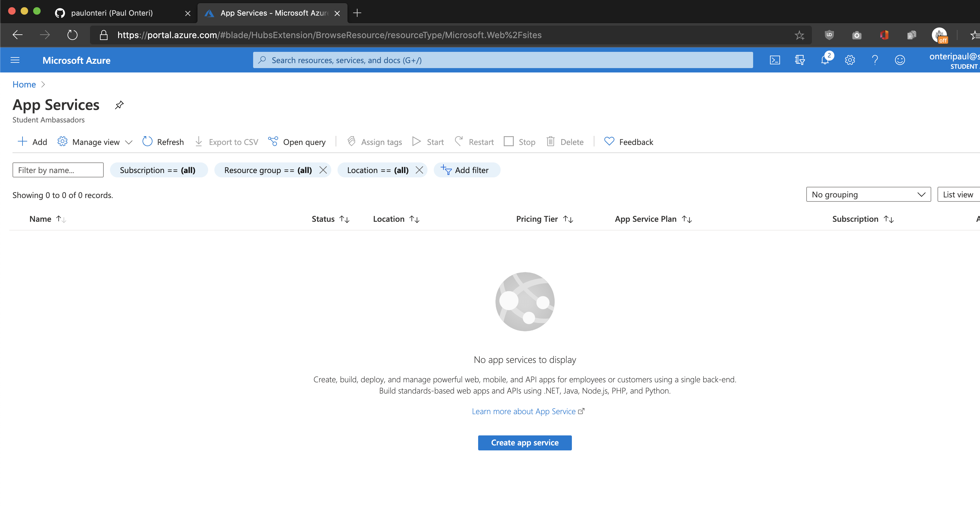Open portal settings gear
This screenshot has width=980, height=506.
tap(849, 60)
